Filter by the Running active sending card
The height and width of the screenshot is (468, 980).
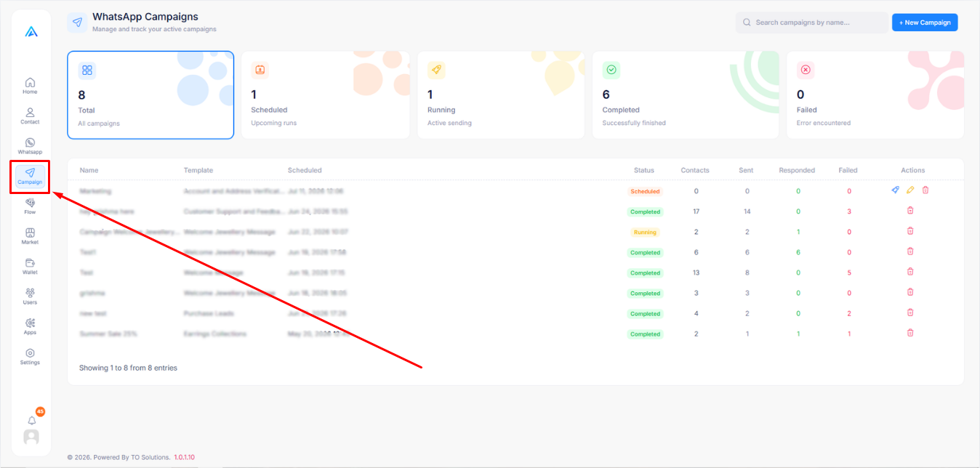[x=501, y=94]
